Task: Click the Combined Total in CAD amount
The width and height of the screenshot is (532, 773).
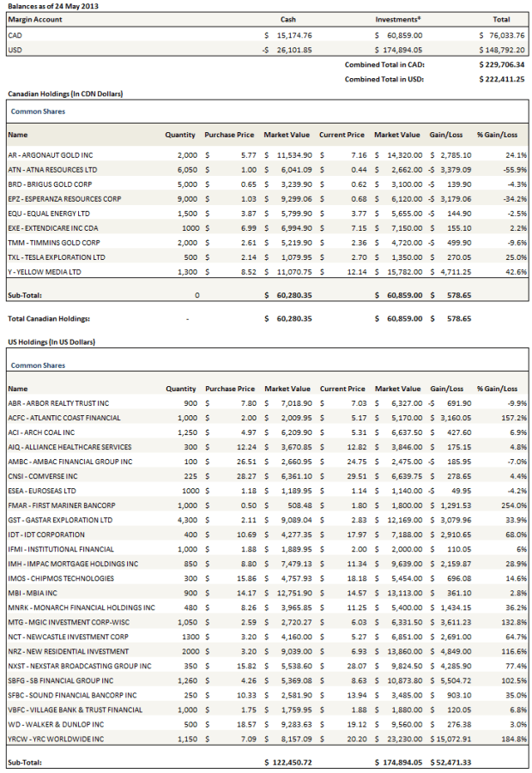Action: point(502,63)
